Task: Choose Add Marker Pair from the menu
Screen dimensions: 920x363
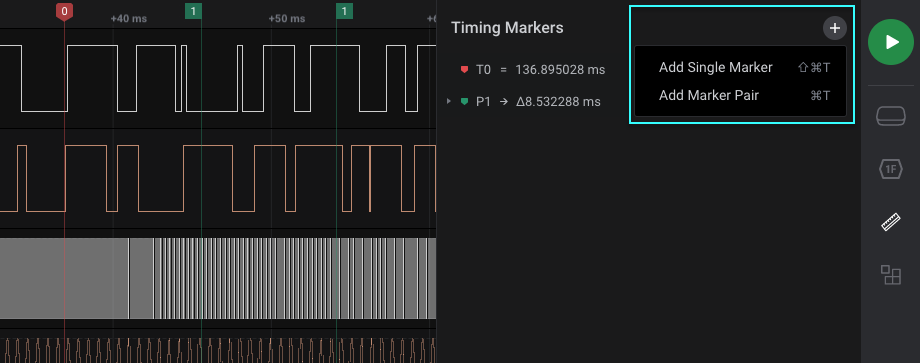Action: click(x=740, y=95)
